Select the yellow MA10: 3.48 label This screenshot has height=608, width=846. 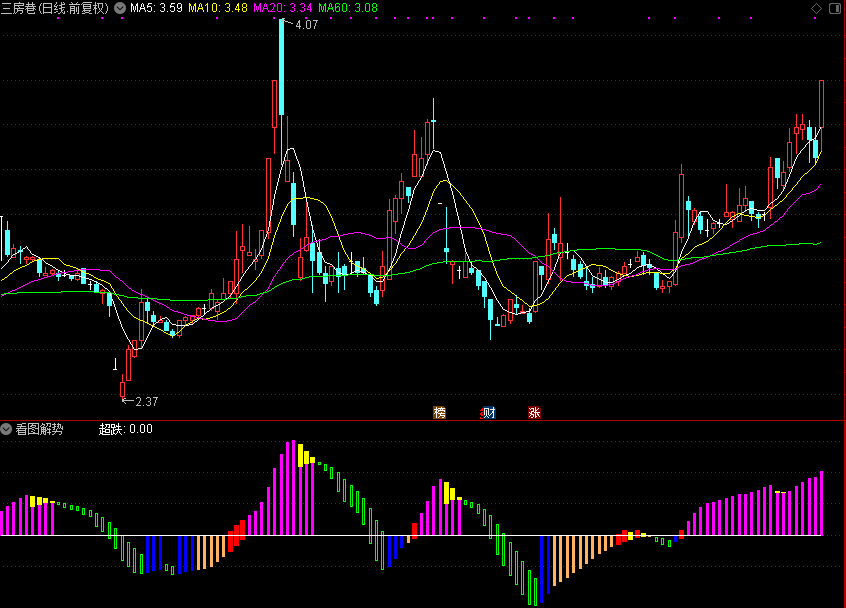218,8
